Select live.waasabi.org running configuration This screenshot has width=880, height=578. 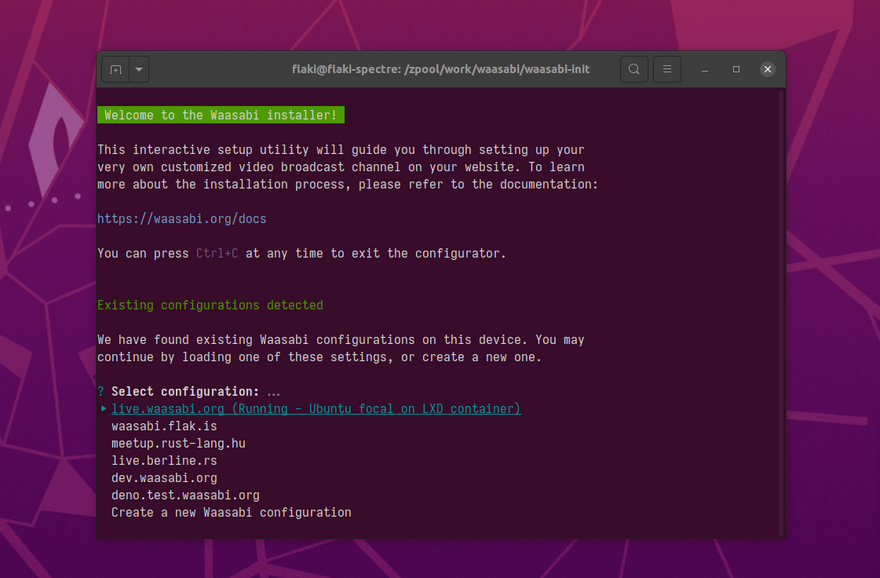point(316,409)
